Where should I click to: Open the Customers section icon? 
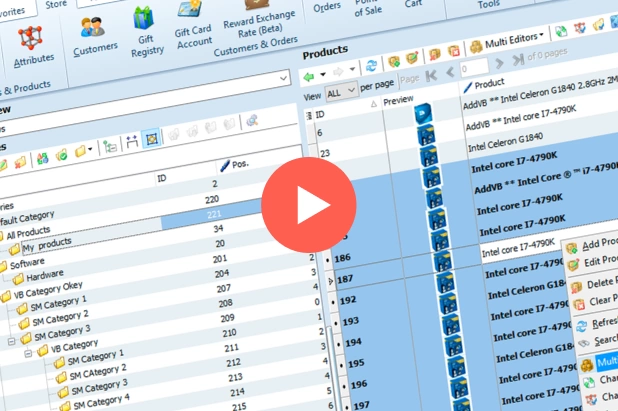click(x=95, y=38)
